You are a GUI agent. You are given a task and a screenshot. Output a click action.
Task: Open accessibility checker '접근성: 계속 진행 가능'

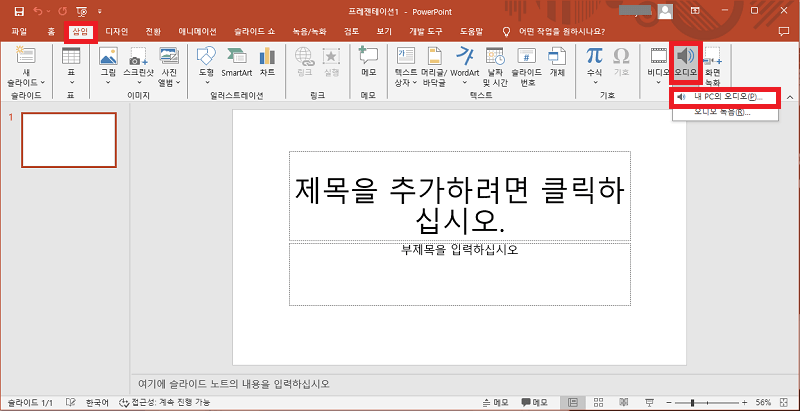click(164, 402)
